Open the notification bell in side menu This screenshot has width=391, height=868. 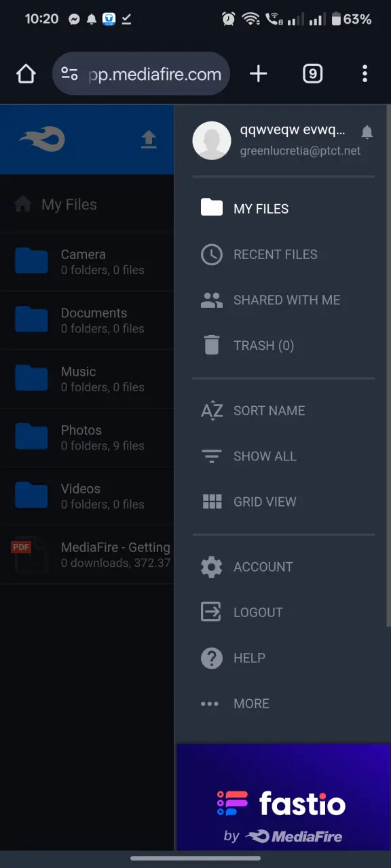click(x=367, y=132)
